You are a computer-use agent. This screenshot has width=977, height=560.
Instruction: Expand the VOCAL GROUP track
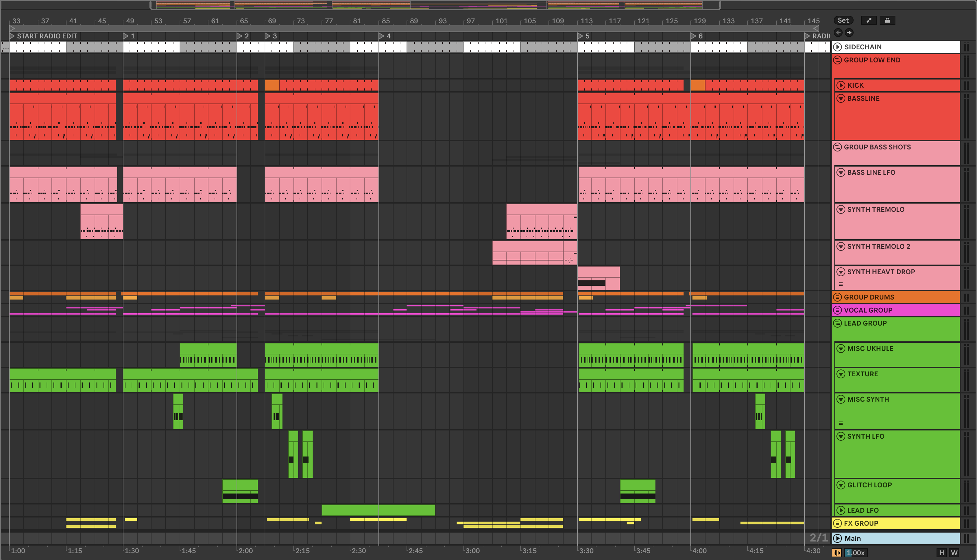(837, 311)
